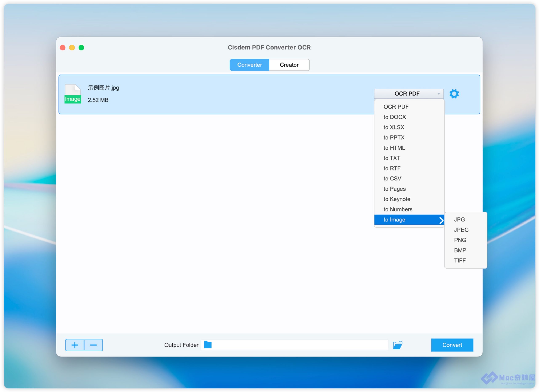The height and width of the screenshot is (392, 539).
Task: Expand the OCR PDF format dropdown
Action: point(408,94)
